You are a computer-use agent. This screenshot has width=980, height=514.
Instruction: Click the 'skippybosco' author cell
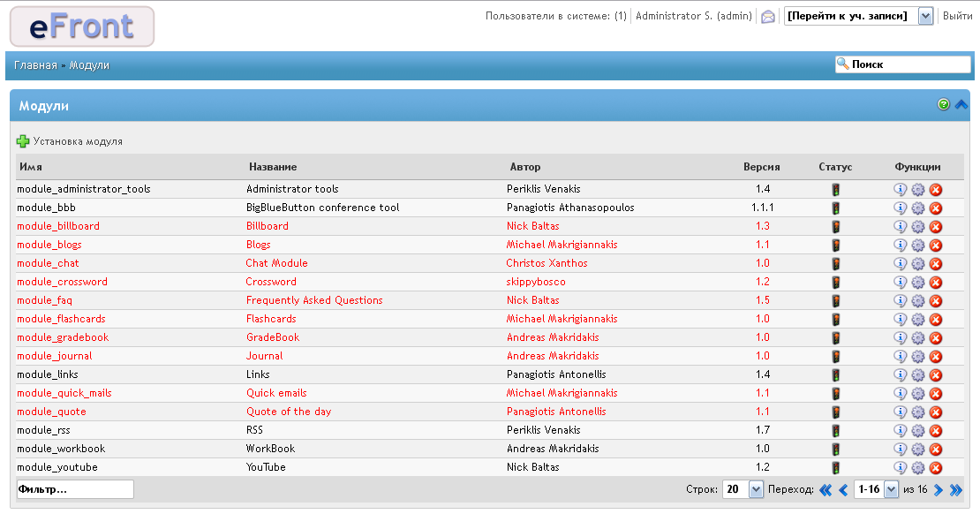(x=536, y=282)
